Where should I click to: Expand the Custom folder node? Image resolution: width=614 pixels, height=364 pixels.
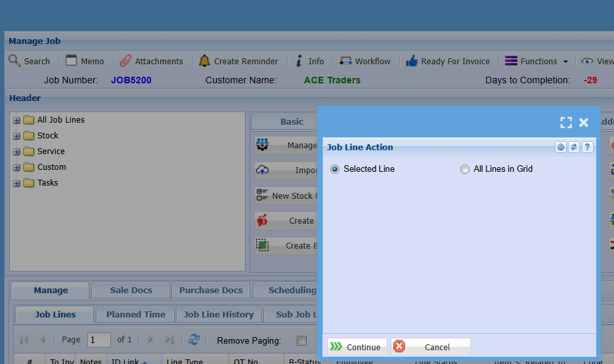16,167
